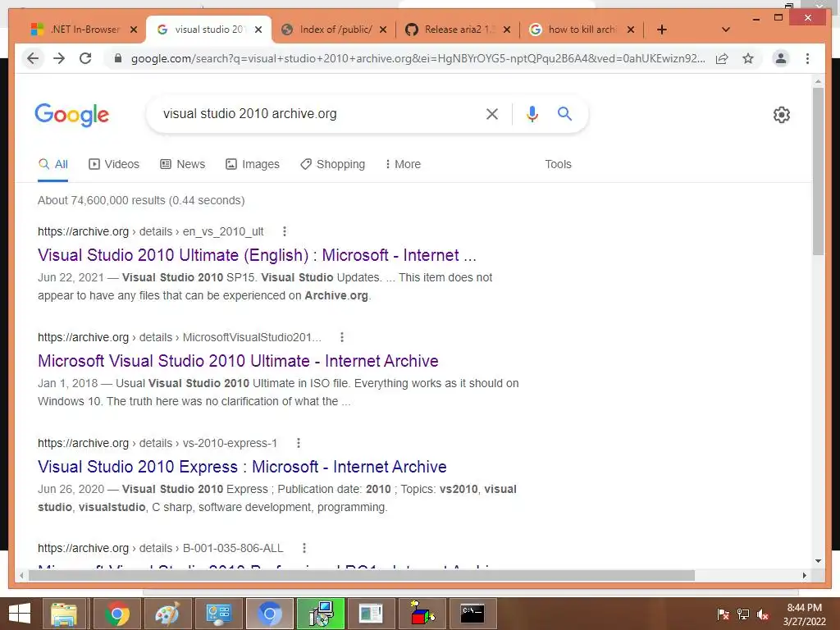
Task: Open Control Panel taskbar icon
Action: [x=218, y=614]
